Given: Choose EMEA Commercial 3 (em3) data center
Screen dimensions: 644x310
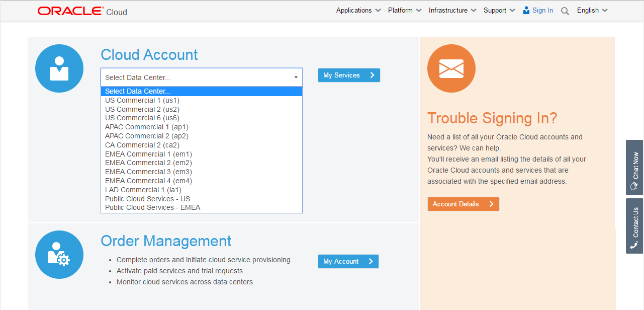Looking at the screenshot, I should click(148, 172).
